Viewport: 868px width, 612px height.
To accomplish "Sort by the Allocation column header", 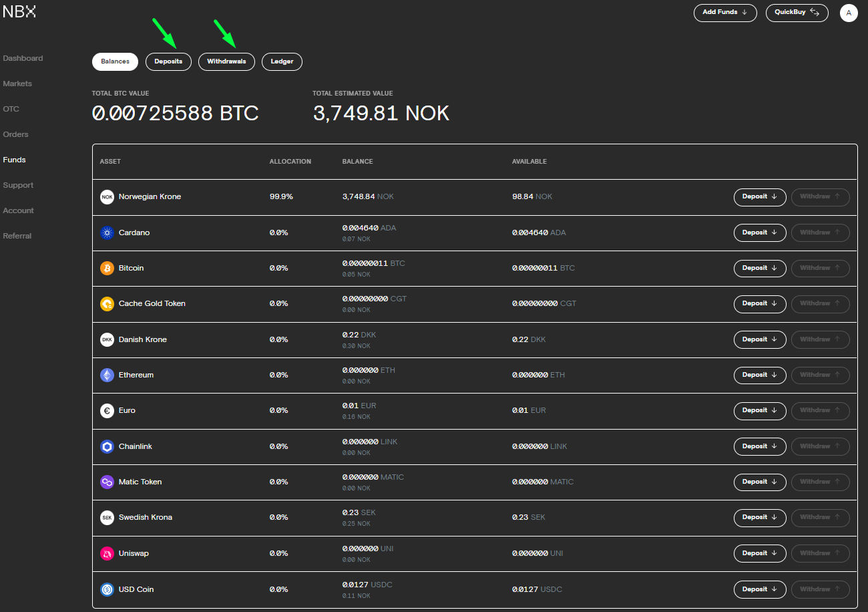I will [x=290, y=162].
